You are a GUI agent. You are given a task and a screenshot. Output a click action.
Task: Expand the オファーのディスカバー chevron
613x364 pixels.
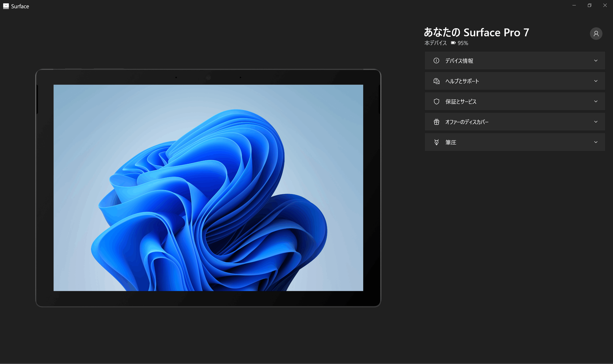(596, 122)
